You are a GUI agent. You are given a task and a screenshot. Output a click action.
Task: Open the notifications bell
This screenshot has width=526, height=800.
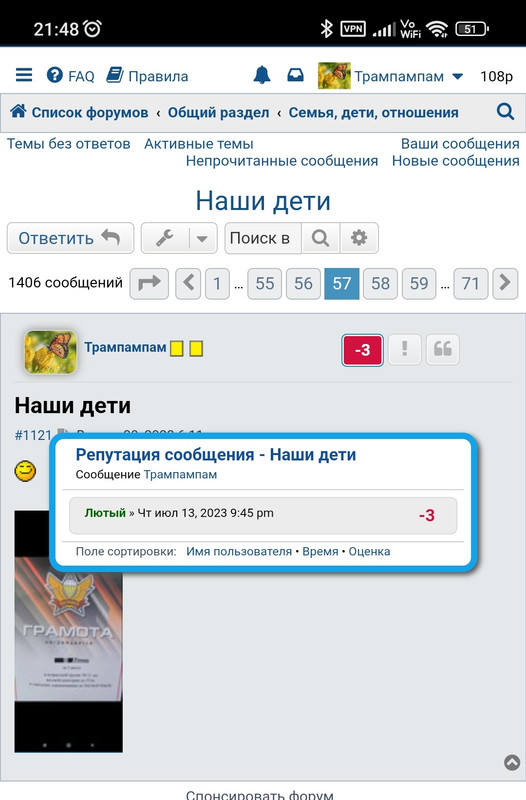pyautogui.click(x=262, y=76)
